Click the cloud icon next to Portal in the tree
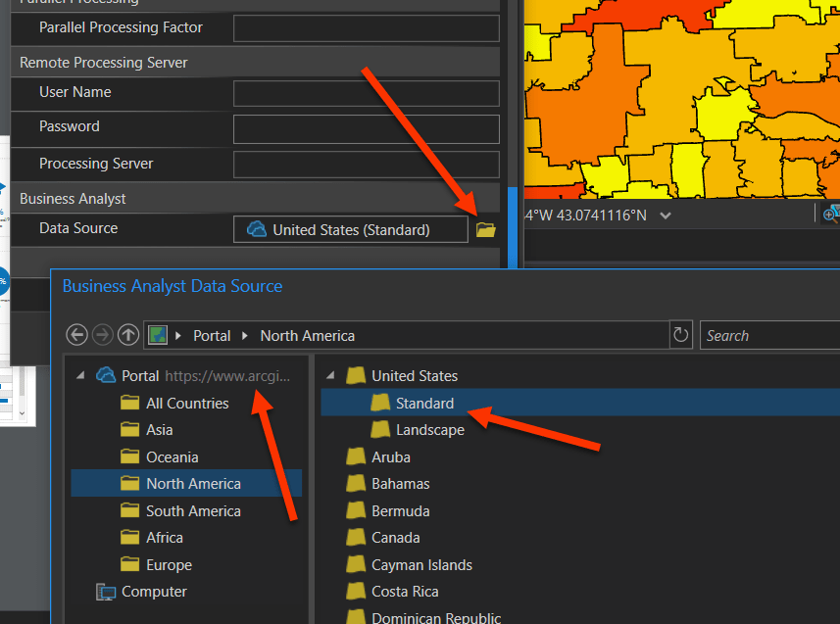Screen dimensions: 840x624 coord(105,373)
